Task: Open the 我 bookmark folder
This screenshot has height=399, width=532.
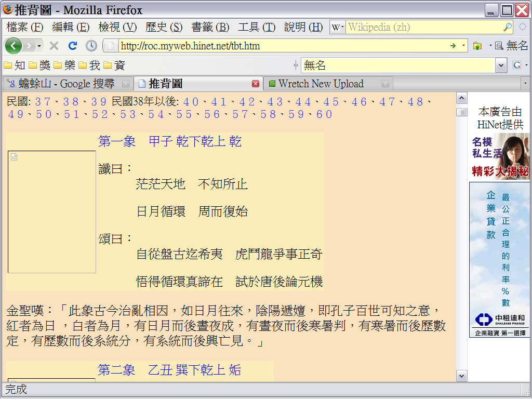Action: click(x=89, y=65)
